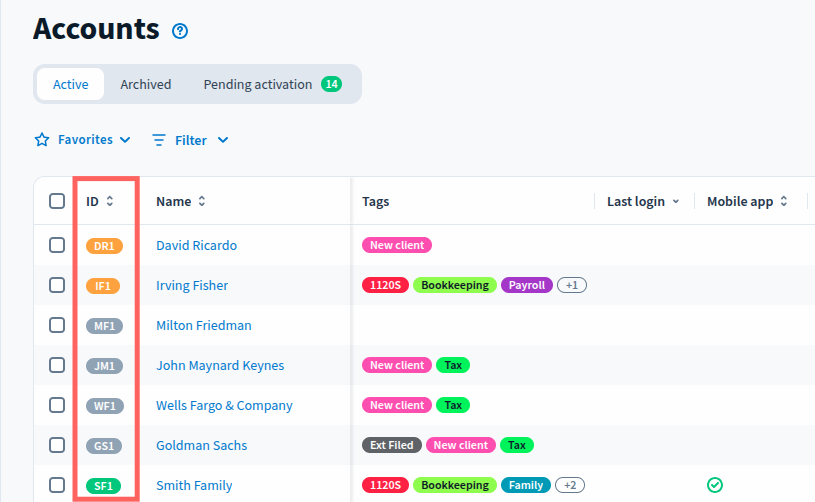The width and height of the screenshot is (815, 502).
Task: Click the purple Payroll tag
Action: 526,286
